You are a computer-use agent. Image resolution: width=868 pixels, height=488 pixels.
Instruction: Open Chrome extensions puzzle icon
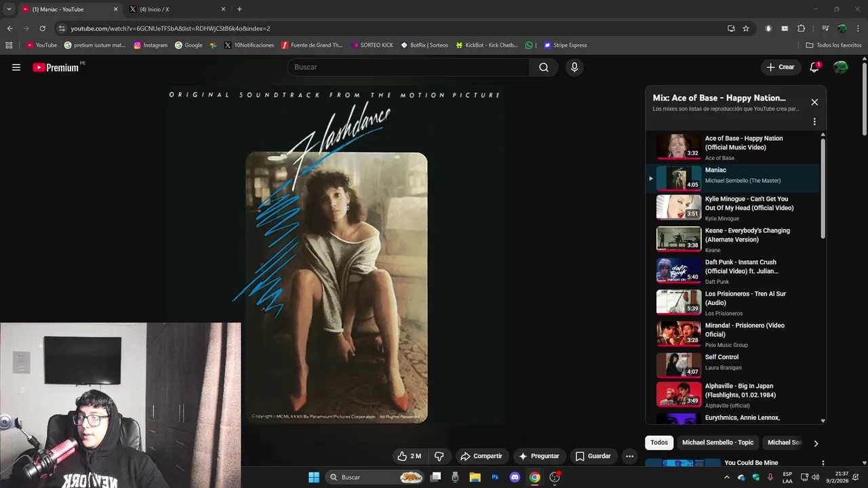coord(801,28)
